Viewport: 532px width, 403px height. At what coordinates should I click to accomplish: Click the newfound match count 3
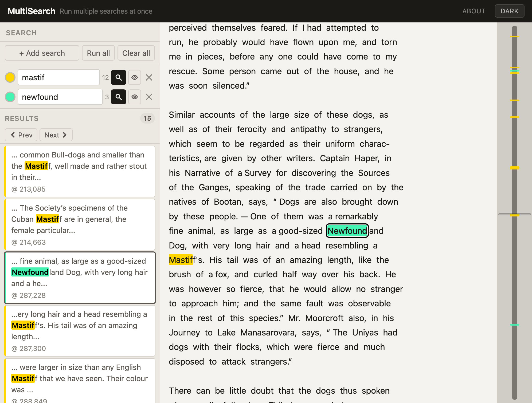107,97
